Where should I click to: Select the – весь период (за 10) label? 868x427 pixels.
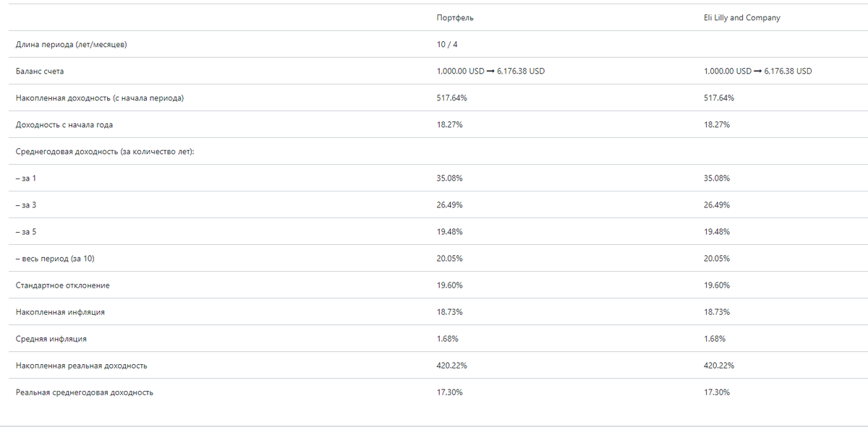(54, 259)
